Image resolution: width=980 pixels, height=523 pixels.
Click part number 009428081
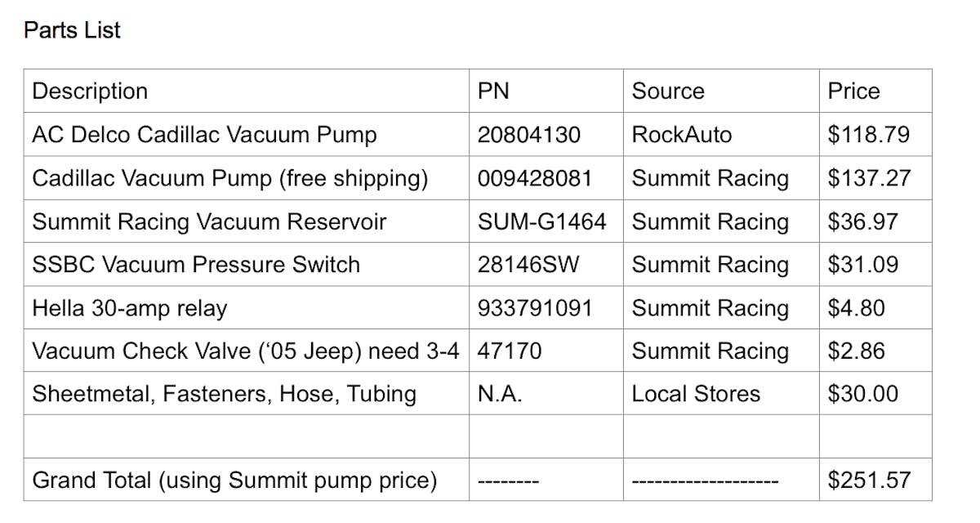(x=534, y=178)
